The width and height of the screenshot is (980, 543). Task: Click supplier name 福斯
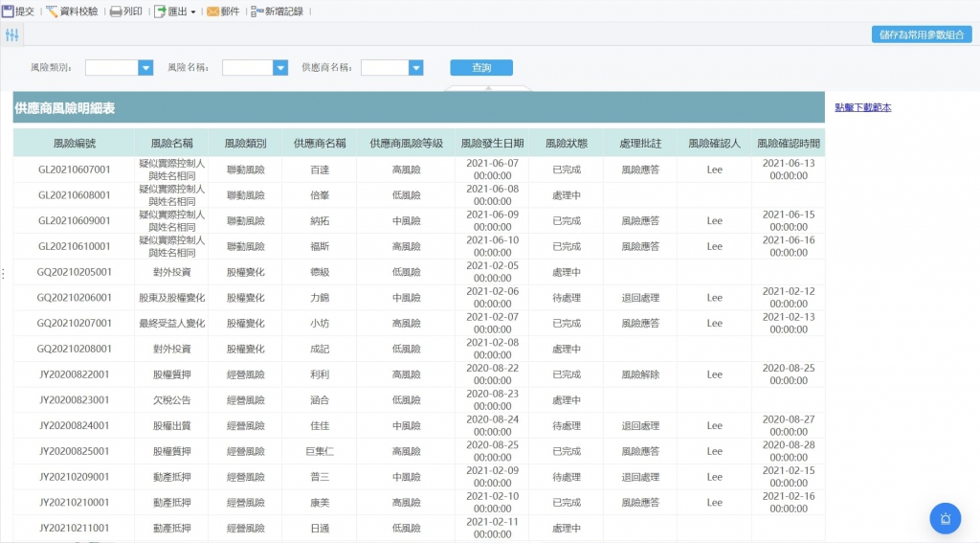point(320,246)
